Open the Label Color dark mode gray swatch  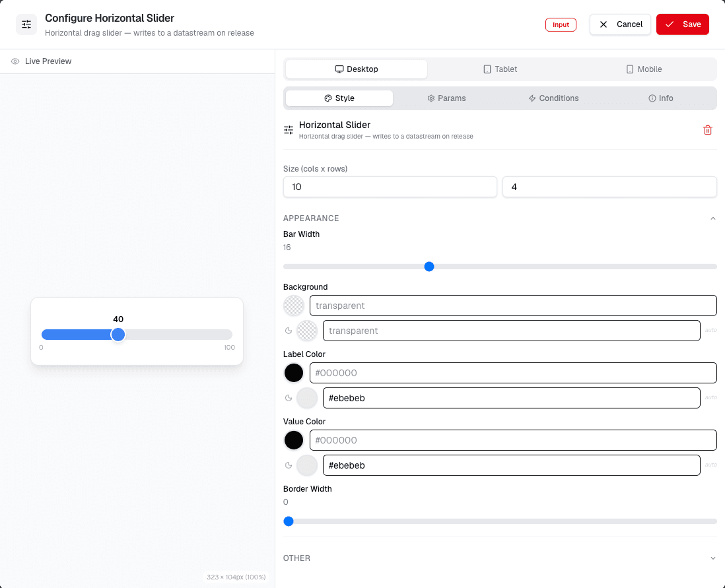306,398
